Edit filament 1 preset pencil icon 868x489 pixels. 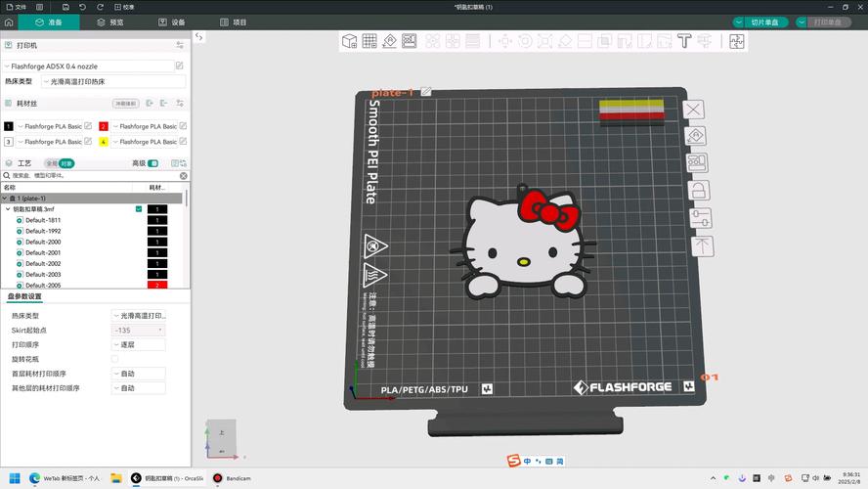88,126
